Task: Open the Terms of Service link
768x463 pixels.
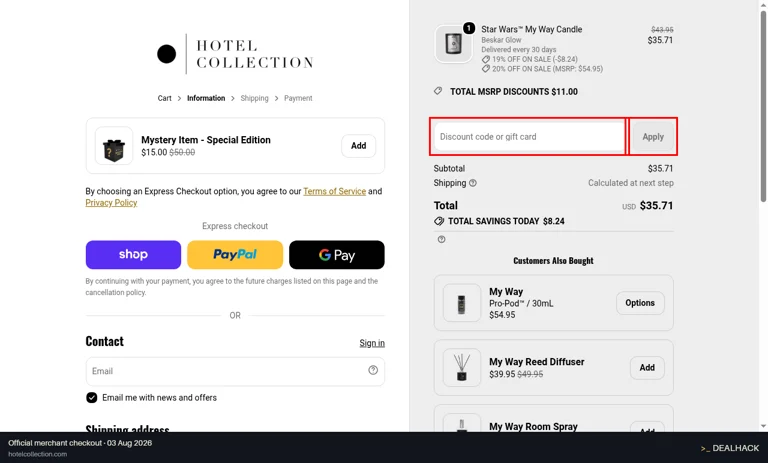Action: point(335,191)
